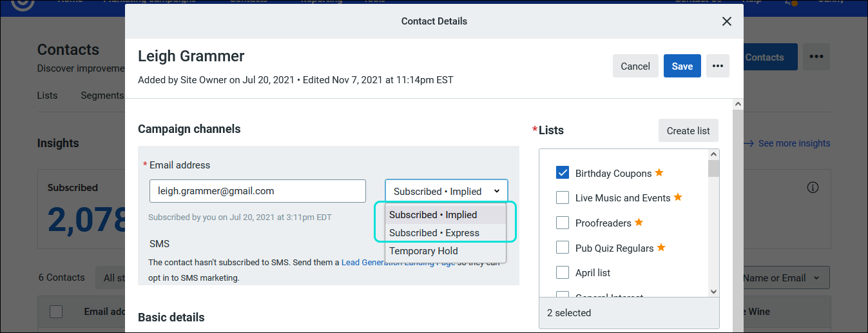Viewport: 868px width, 333px height.
Task: Close the Contact Details dialog
Action: [x=727, y=21]
